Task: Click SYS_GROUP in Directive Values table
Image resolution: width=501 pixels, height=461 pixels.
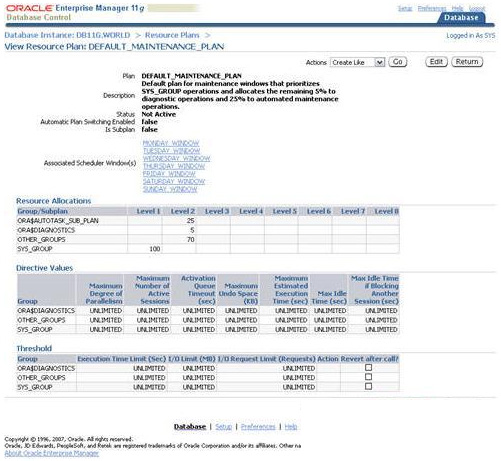Action: tap(35, 329)
